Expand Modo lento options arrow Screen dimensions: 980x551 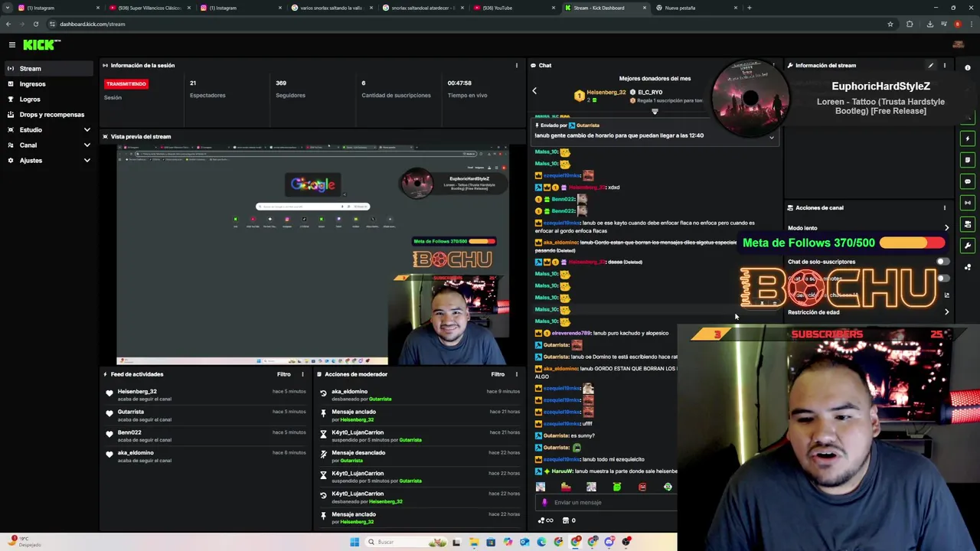(946, 228)
